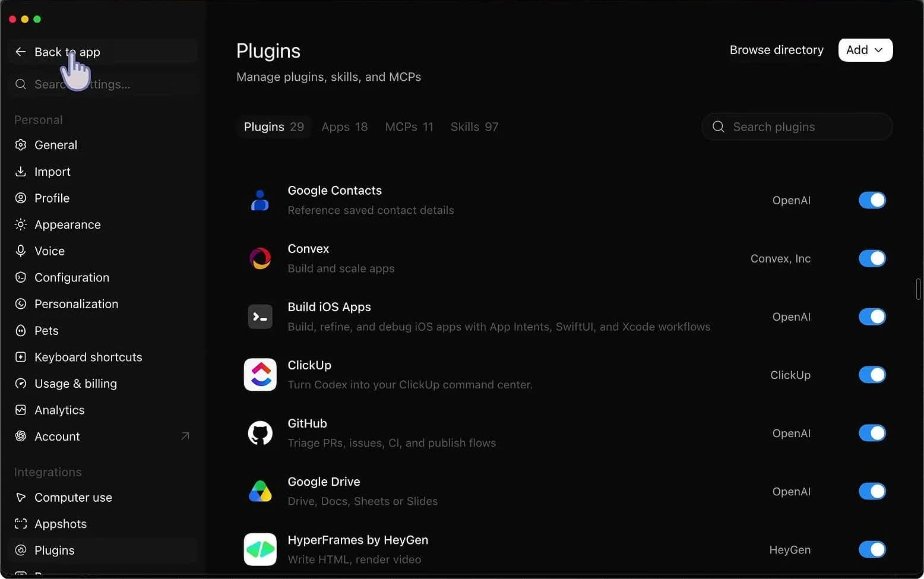Open General settings in sidebar
924x579 pixels.
coord(103,145)
